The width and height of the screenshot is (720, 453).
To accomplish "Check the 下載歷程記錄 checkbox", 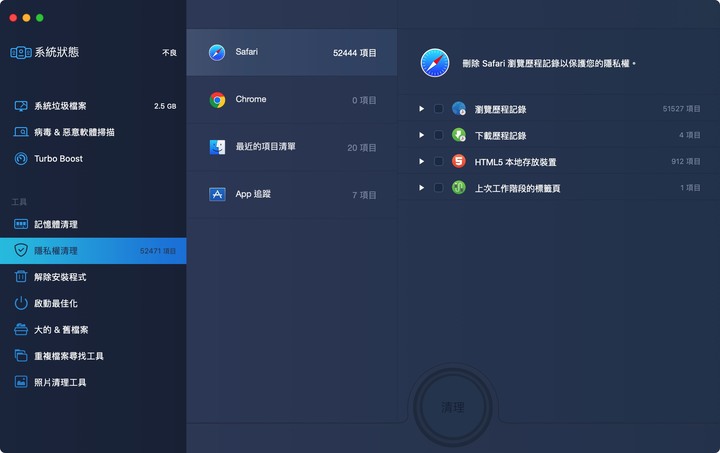I will [439, 135].
